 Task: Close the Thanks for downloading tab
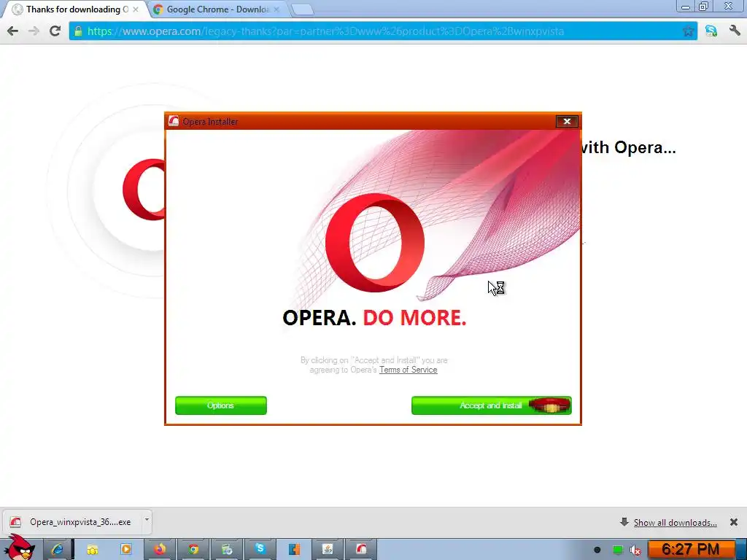136,9
